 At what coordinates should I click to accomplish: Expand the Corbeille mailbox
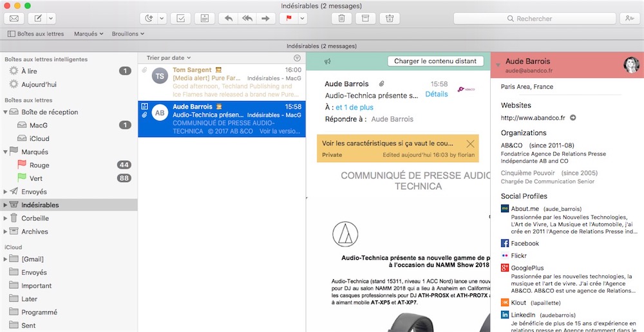click(5, 218)
